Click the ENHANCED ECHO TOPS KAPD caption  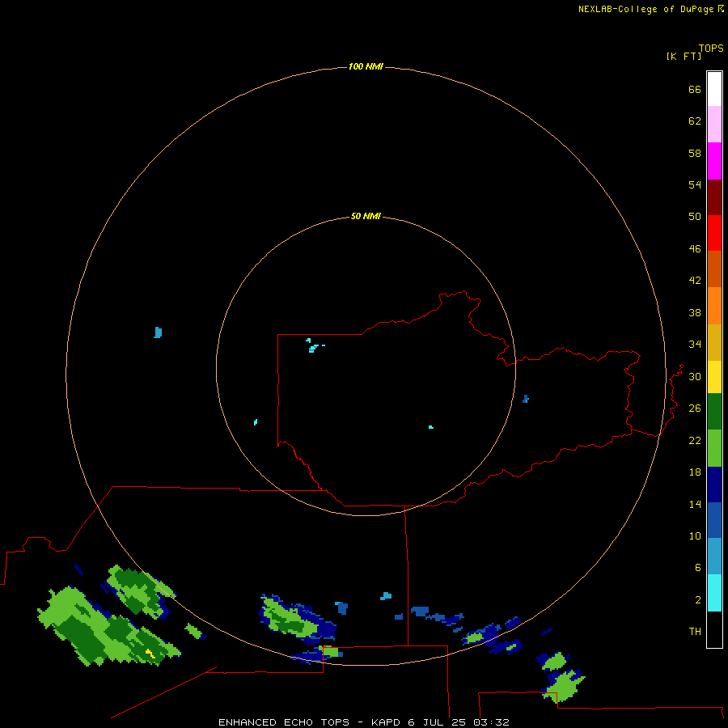(x=363, y=722)
